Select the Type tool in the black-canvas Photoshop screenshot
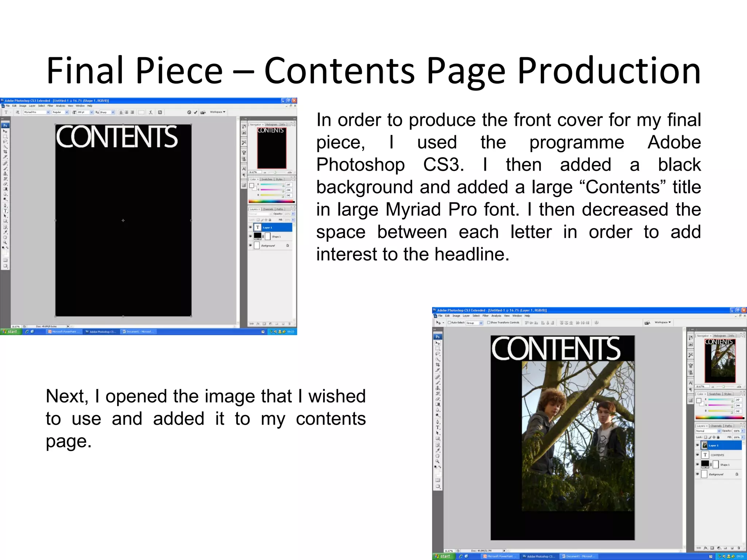This screenshot has height=560, width=747. tap(5, 211)
